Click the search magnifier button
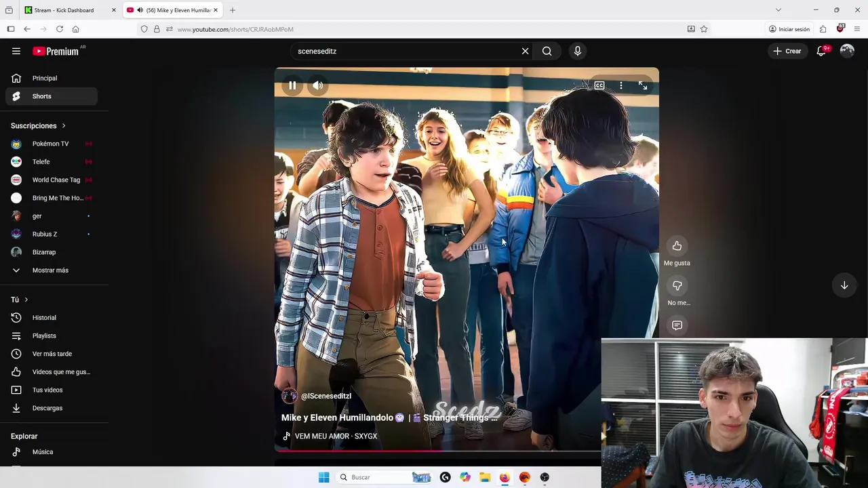The image size is (868, 488). 547,51
